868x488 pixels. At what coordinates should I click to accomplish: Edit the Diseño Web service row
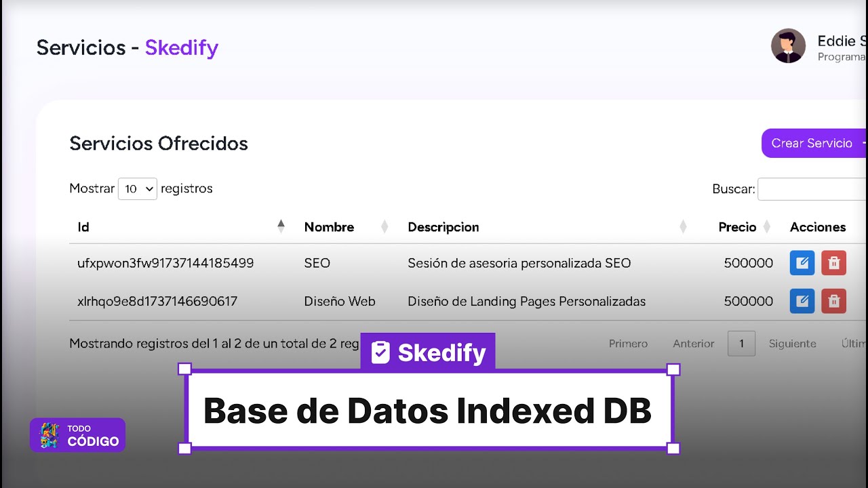(x=802, y=301)
